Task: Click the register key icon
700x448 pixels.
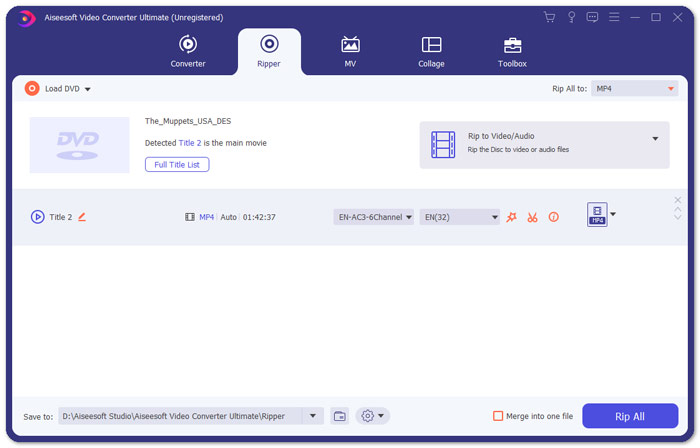Action: pyautogui.click(x=571, y=17)
